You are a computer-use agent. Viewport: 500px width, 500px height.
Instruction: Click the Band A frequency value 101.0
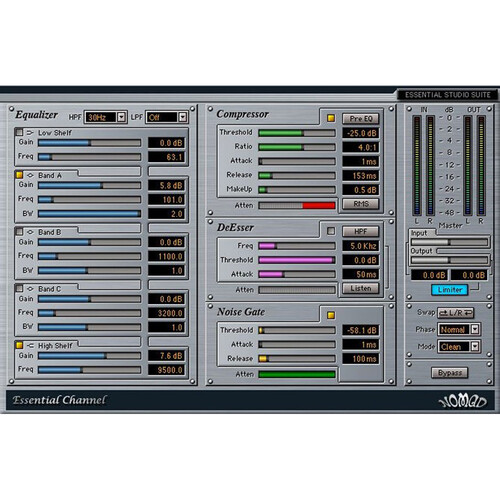pyautogui.click(x=166, y=200)
